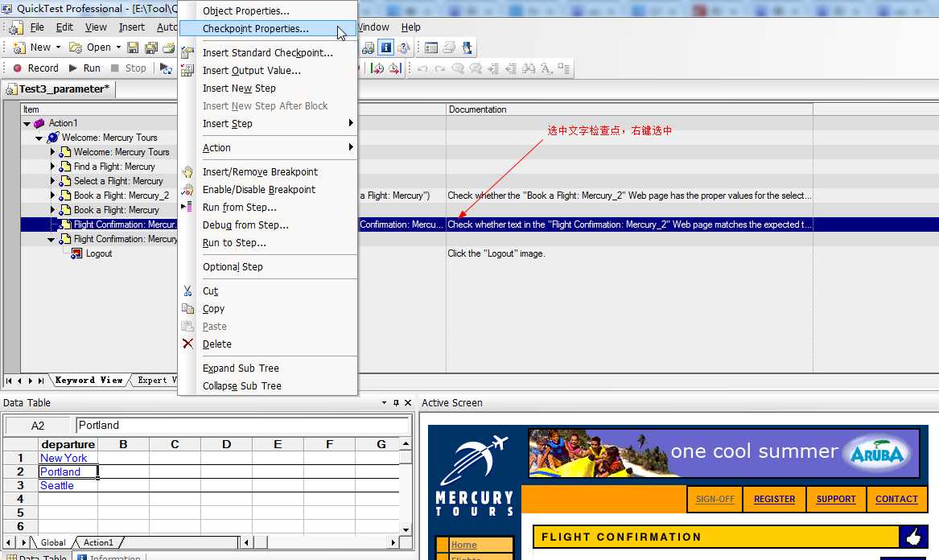This screenshot has width=939, height=560.
Task: Collapse the Welcome: Mercury Tours browser node
Action: coord(39,138)
